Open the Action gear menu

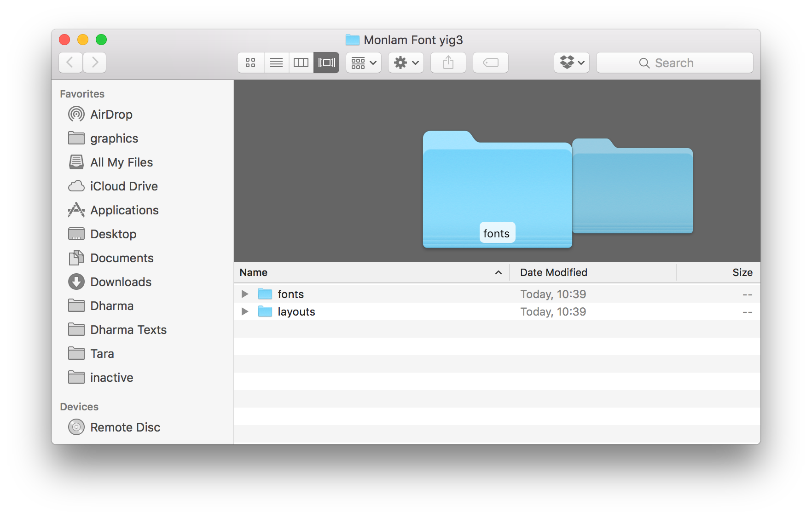406,63
